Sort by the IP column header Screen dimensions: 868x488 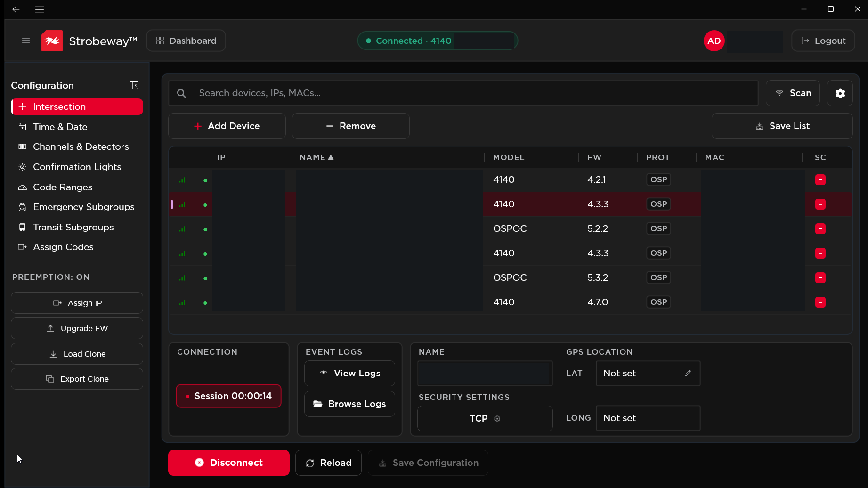point(221,157)
